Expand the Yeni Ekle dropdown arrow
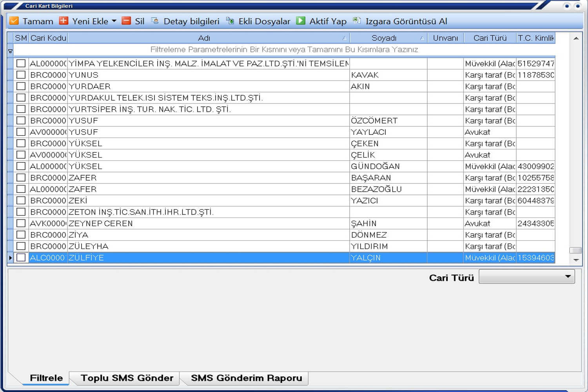The image size is (588, 392). pyautogui.click(x=114, y=21)
